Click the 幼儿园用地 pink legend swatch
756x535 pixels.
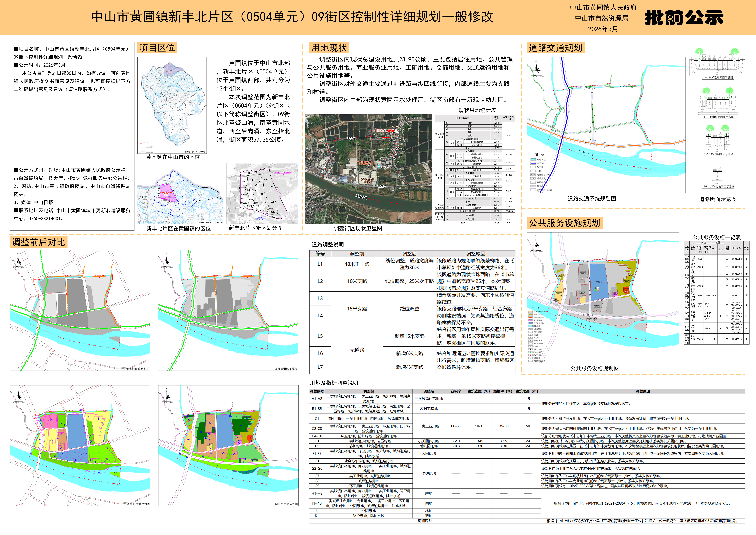click(x=530, y=320)
